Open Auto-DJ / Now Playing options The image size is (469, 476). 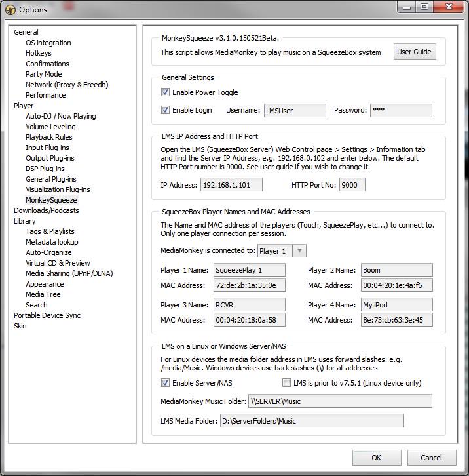click(61, 116)
